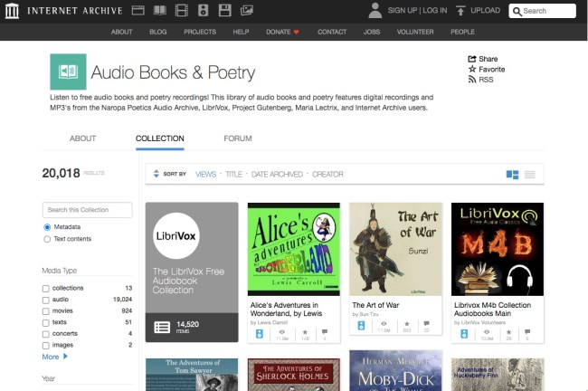Open ABOUT in top navigation bar
Viewport: 588px width, 391px height.
pyautogui.click(x=121, y=32)
